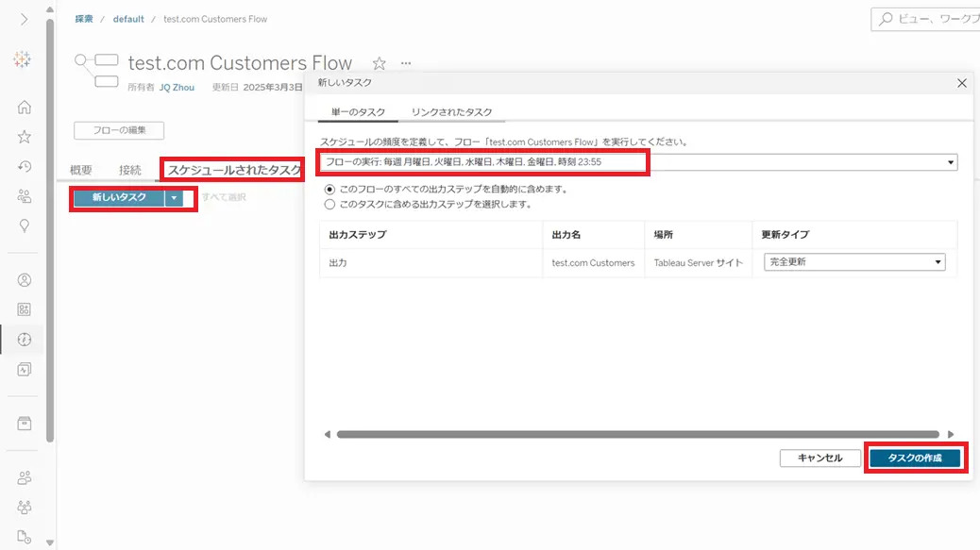Click the フローの編集 button
Screen dimensions: 980x550
pyautogui.click(x=119, y=130)
